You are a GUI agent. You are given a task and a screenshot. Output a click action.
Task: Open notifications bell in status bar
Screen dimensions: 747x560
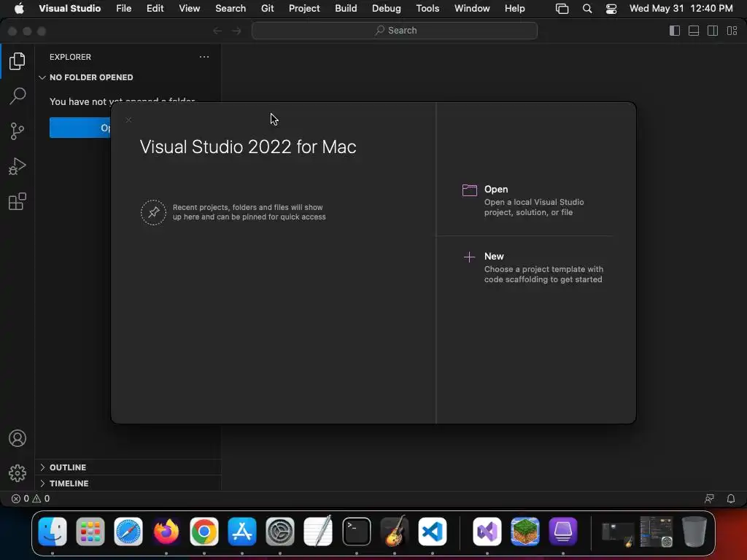(731, 499)
